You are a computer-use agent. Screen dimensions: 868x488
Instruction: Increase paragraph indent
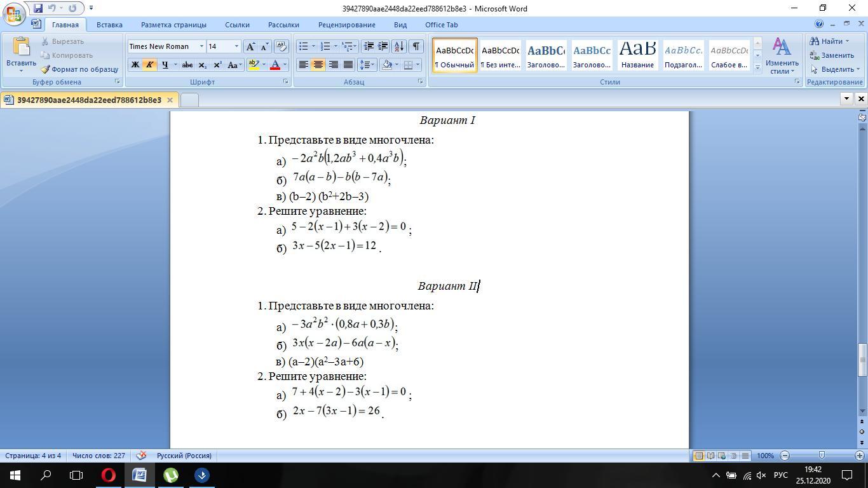(x=383, y=46)
